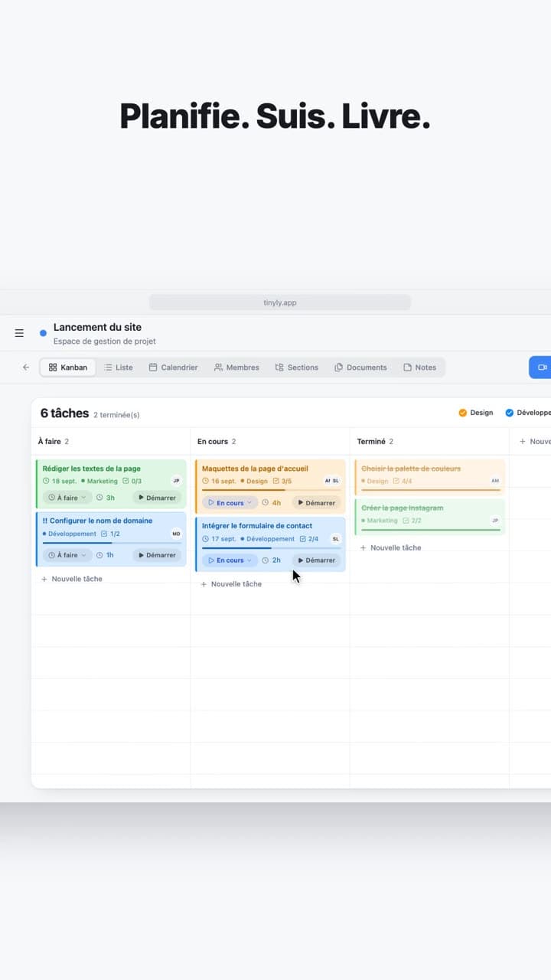551x980 pixels.
Task: Toggle the Développement filter checkbox
Action: [509, 413]
